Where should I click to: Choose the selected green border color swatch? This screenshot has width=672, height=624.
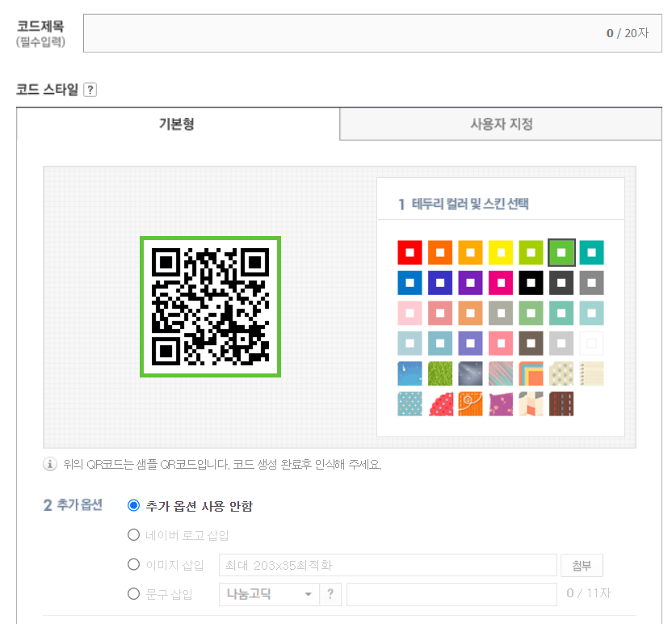561,253
